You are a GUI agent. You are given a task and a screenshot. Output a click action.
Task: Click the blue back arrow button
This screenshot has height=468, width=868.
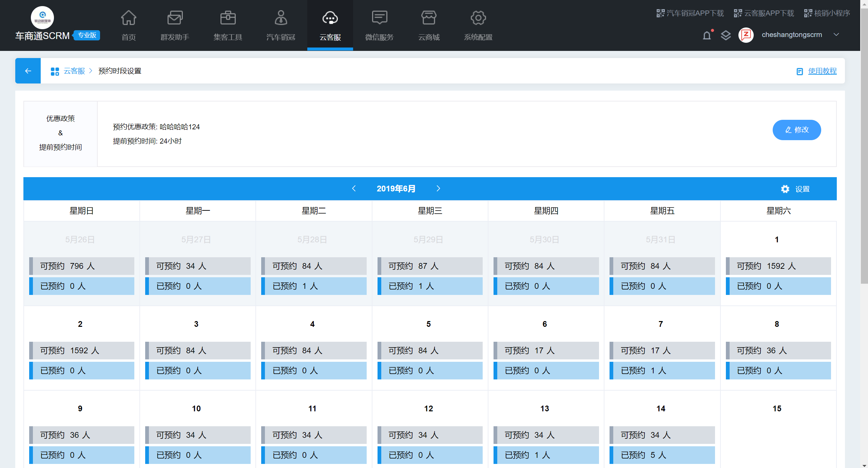pos(28,71)
